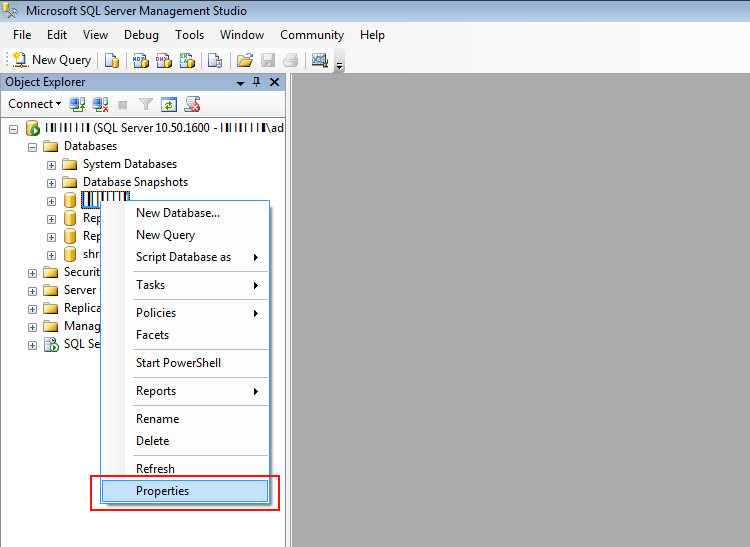Choose Start PowerShell from context menu
This screenshot has width=750, height=547.
click(x=185, y=363)
